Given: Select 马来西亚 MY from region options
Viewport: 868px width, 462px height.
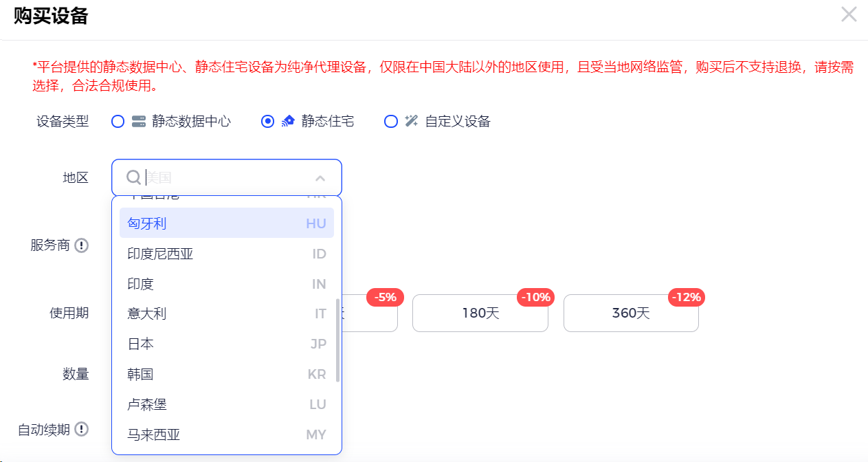Looking at the screenshot, I should coord(226,434).
